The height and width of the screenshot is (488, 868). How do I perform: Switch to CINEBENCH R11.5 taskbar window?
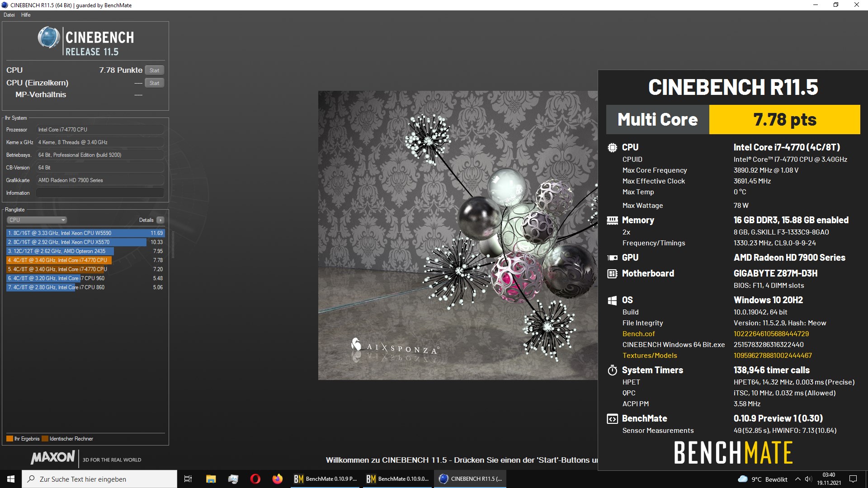pos(470,479)
